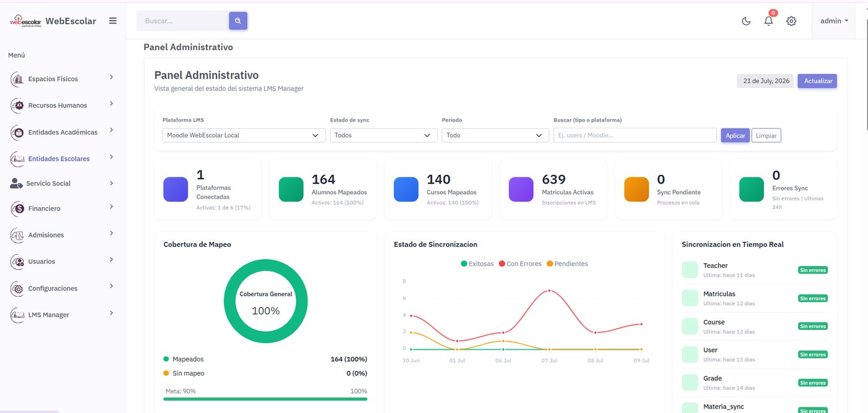Click the WebEscolar logo
This screenshot has width=868, height=413.
tap(26, 21)
